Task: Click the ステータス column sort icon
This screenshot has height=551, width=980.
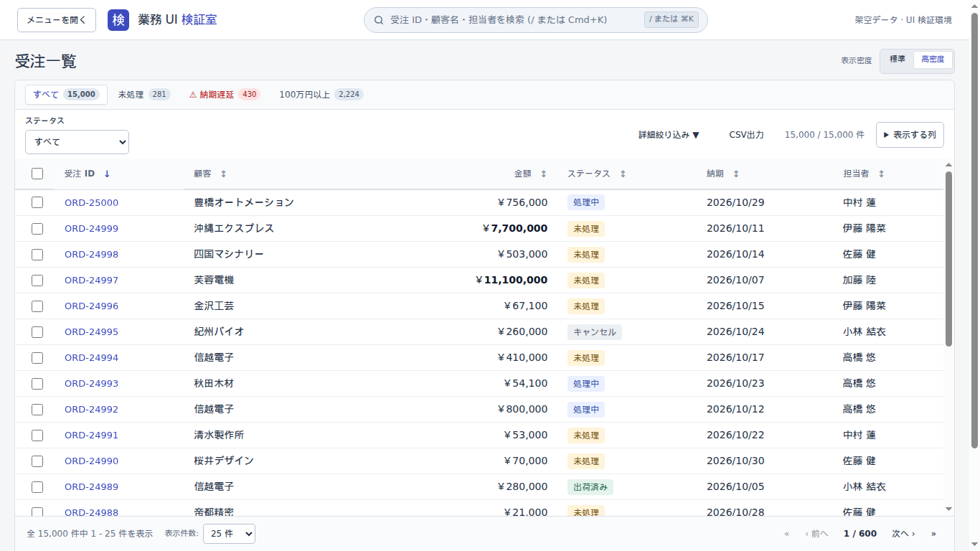Action: tap(623, 174)
